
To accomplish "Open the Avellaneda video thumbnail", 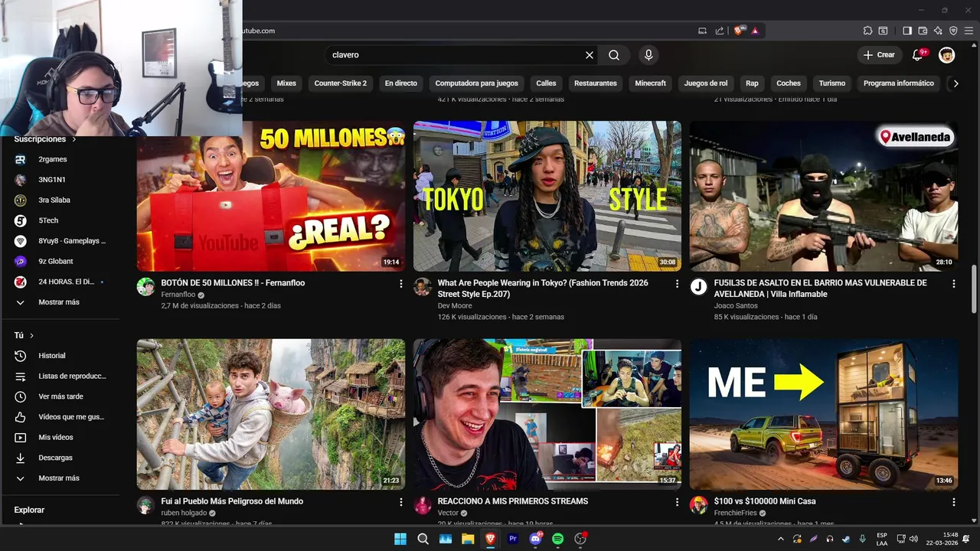I will click(824, 196).
